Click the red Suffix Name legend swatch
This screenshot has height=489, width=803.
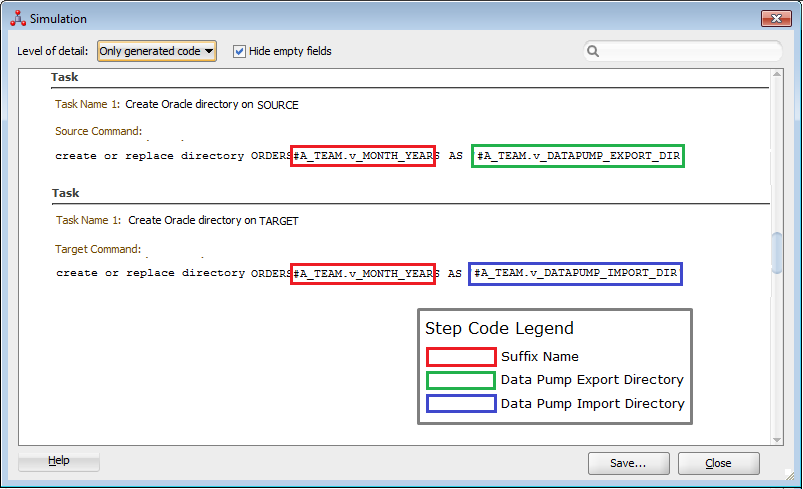tap(461, 356)
